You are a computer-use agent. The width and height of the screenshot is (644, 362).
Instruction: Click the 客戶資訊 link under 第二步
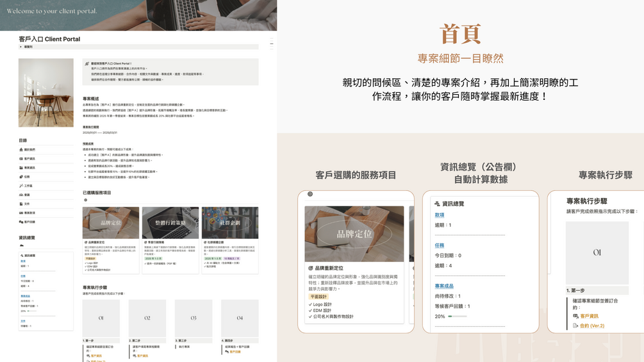coord(142,356)
